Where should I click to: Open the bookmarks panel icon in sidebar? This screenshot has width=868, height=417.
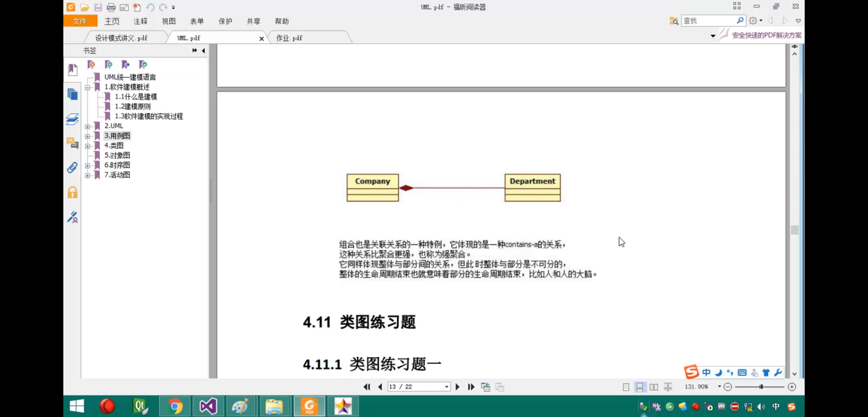pos(73,70)
